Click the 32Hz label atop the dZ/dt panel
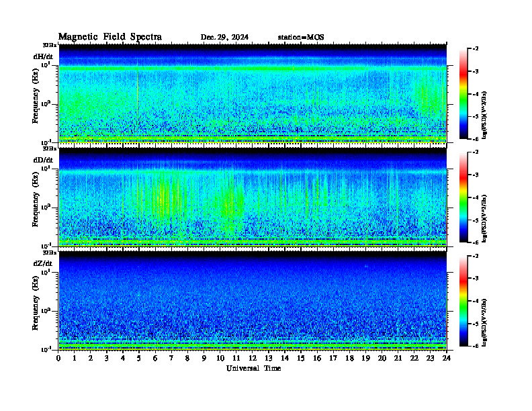Viewport: 532px width, 411px height. point(49,253)
